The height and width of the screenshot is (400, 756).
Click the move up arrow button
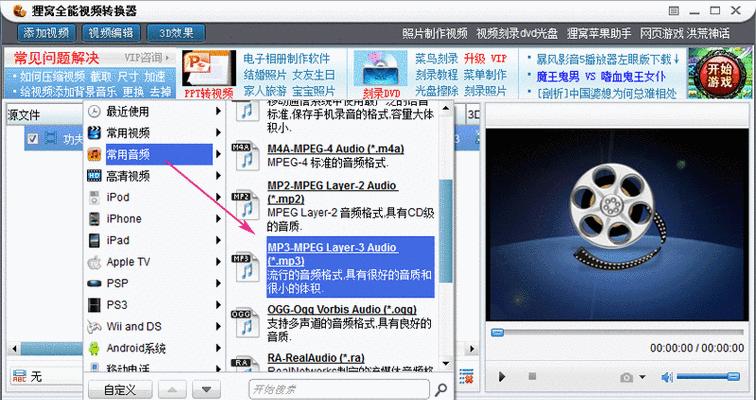click(173, 389)
